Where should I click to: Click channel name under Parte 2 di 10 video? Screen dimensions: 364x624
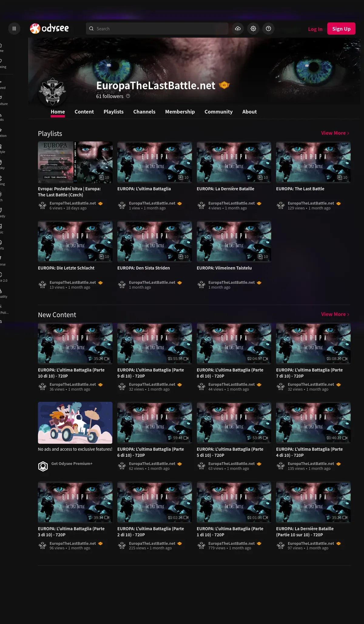pyautogui.click(x=152, y=543)
